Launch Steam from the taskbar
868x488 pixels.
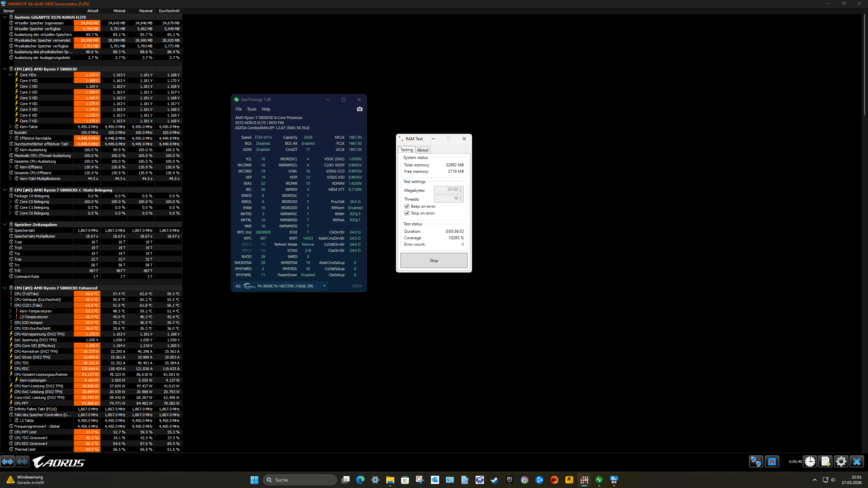[495, 480]
